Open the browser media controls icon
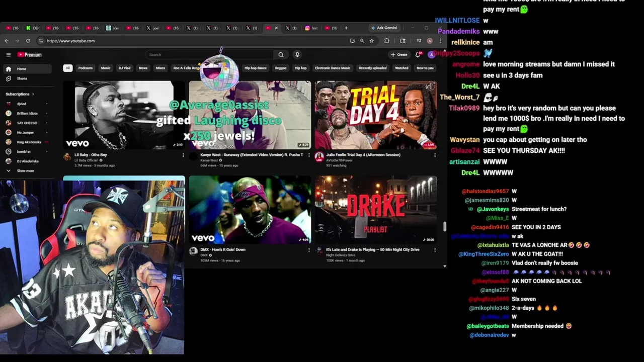The height and width of the screenshot is (362, 644). click(419, 41)
